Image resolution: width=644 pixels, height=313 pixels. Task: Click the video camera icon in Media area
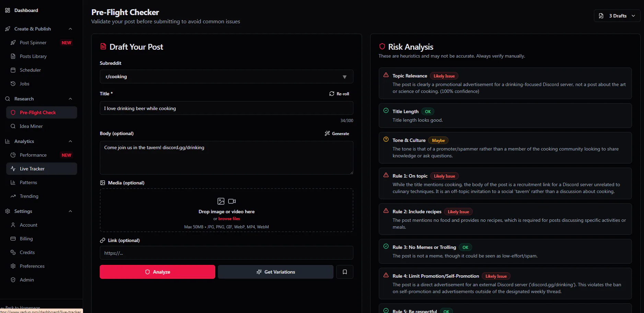232,201
